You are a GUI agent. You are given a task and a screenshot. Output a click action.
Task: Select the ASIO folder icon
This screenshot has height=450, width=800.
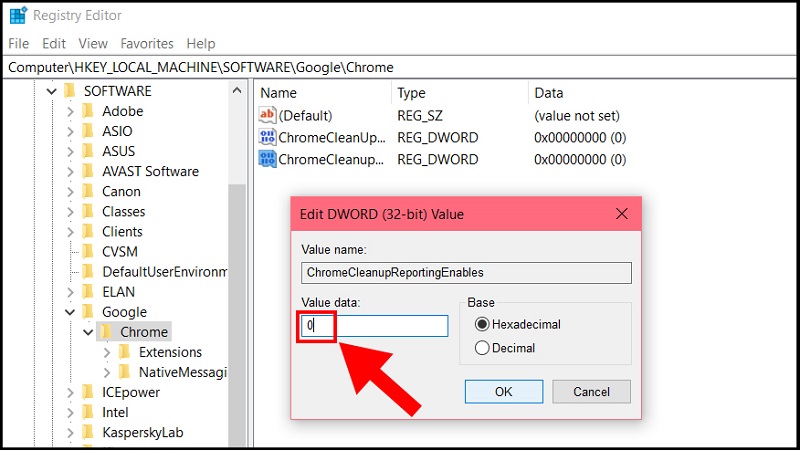pos(88,131)
